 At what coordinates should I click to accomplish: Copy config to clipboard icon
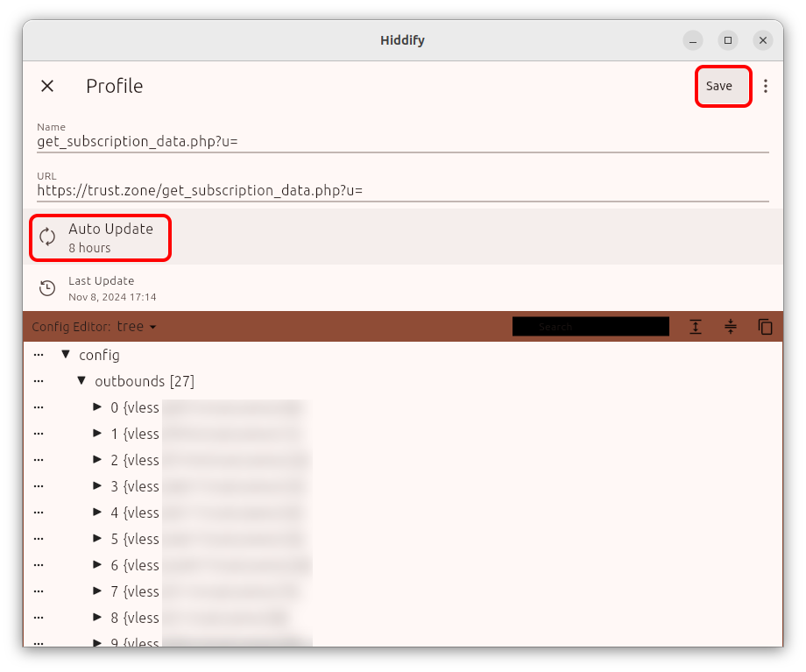coord(766,327)
